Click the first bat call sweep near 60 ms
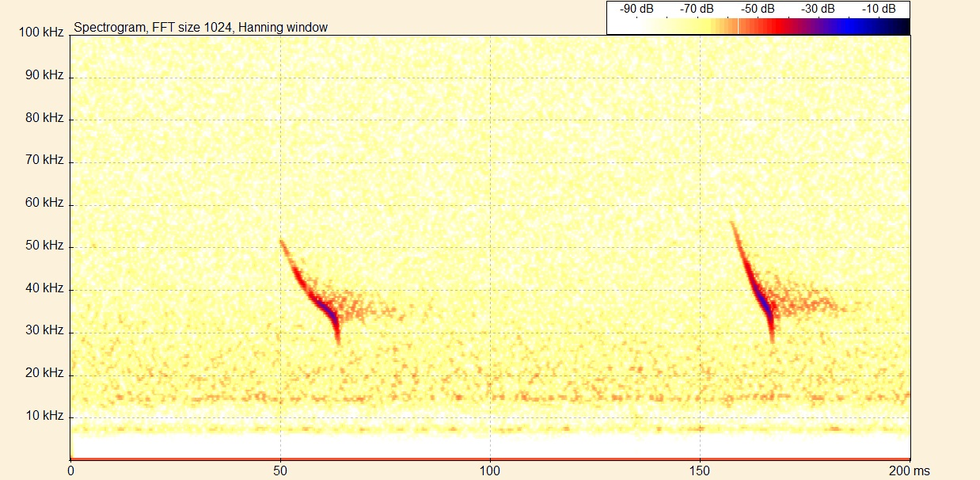This screenshot has height=480, width=980. [x=310, y=291]
